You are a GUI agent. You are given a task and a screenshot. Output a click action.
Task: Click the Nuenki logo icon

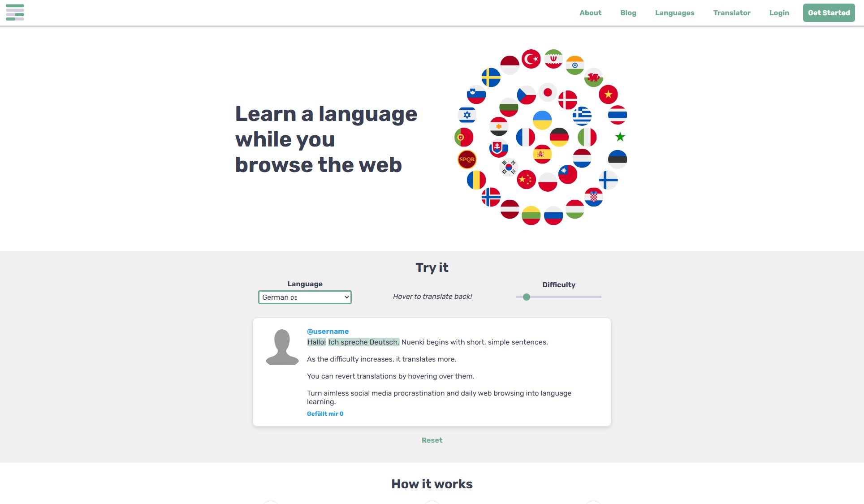point(15,13)
